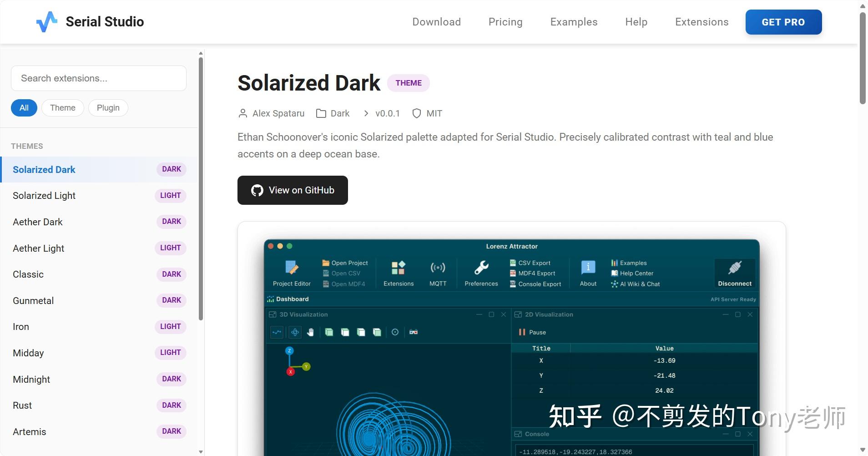Click the sidebar scrollbar down arrow
Viewport: 868px width, 456px height.
(201, 452)
